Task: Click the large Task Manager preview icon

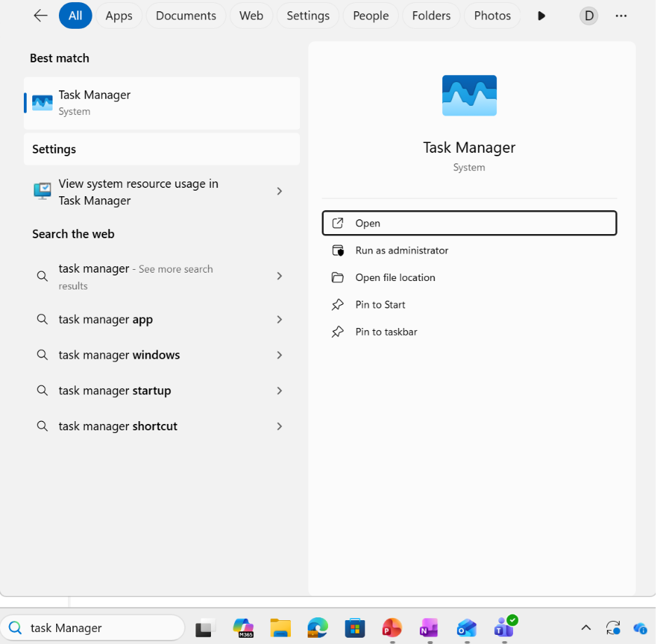Action: [469, 95]
